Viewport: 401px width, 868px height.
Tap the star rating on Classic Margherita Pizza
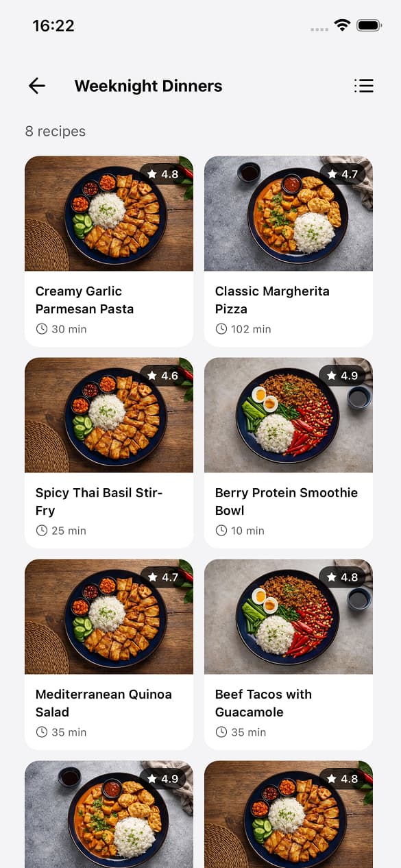345,174
